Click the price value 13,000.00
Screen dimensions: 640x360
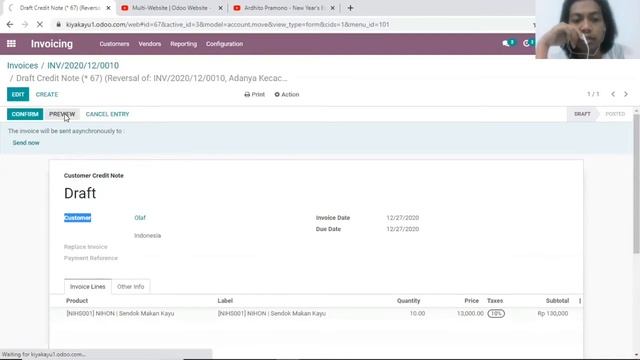tap(470, 313)
